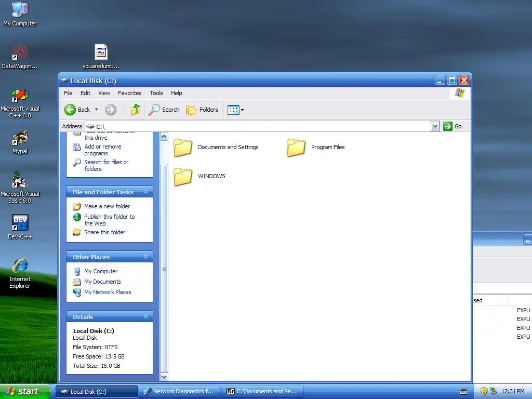The height and width of the screenshot is (399, 532).
Task: Minimize the background window on the right
Action: click(528, 240)
